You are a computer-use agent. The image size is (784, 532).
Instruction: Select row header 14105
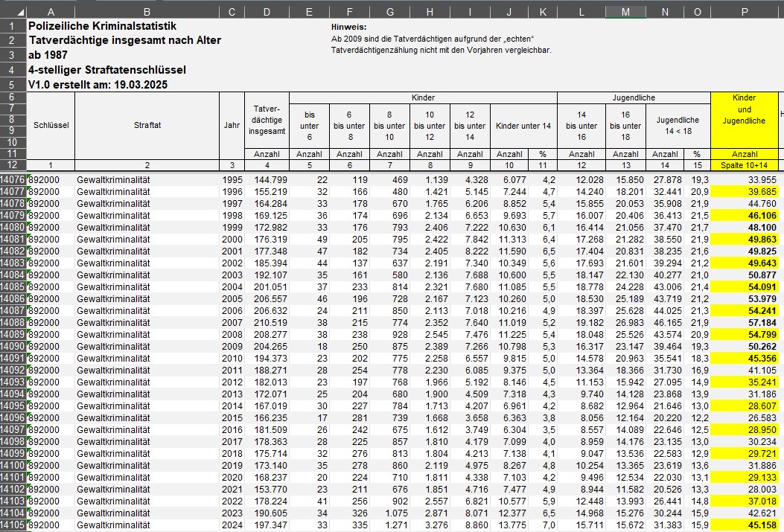(13, 525)
